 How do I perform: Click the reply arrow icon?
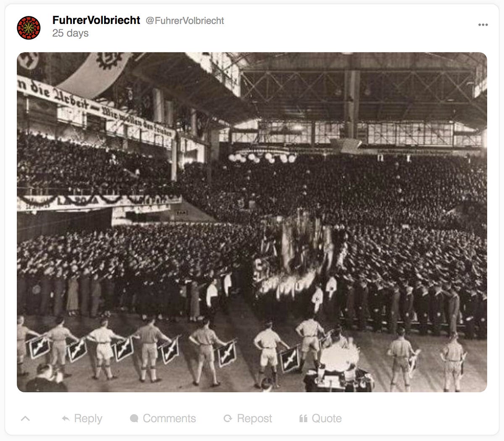(x=66, y=418)
